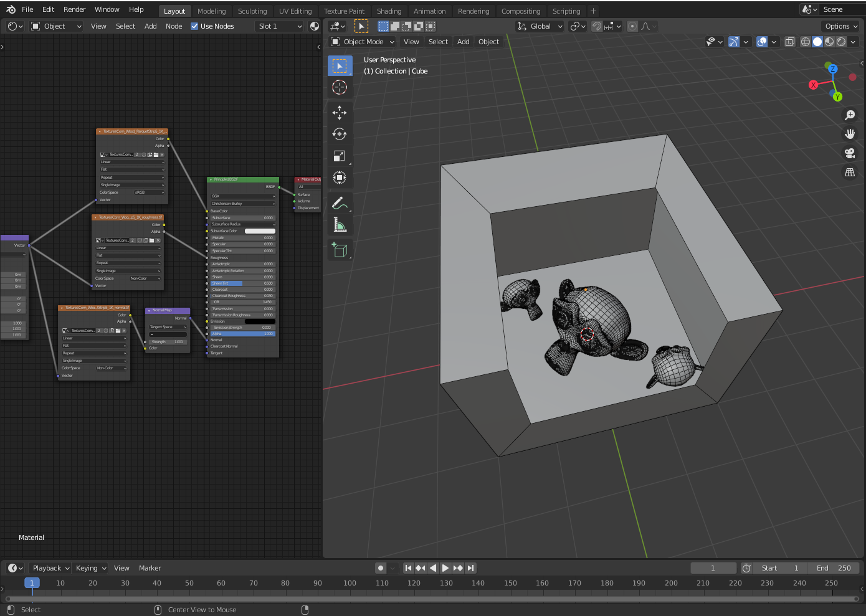Open the Slot 1 material dropdown
Screen dimensions: 866x616
[x=280, y=26]
